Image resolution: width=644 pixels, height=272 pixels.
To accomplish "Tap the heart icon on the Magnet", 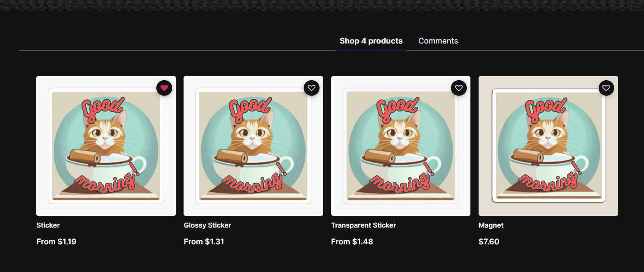I will coord(606,88).
